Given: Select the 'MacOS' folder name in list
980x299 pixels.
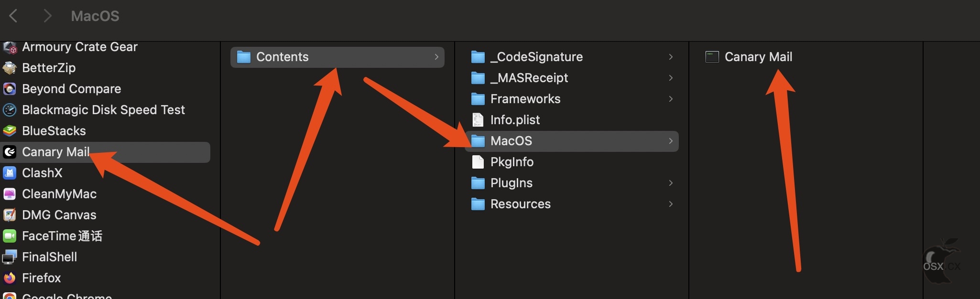Looking at the screenshot, I should (x=512, y=141).
